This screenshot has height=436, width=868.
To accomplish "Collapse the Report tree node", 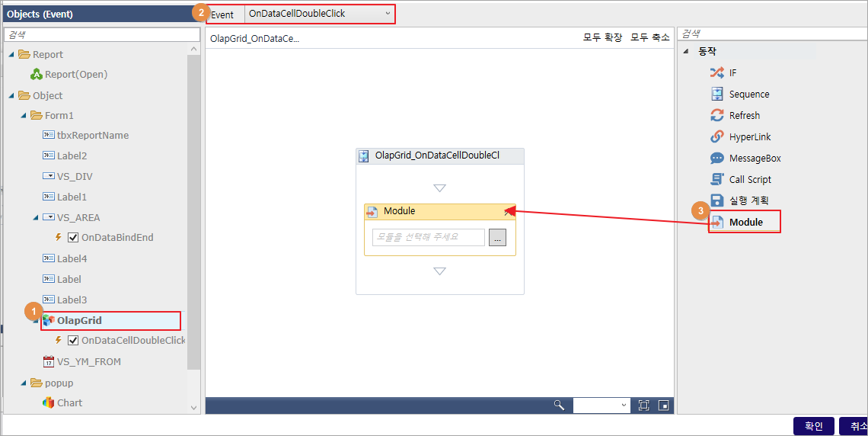I will tap(11, 54).
